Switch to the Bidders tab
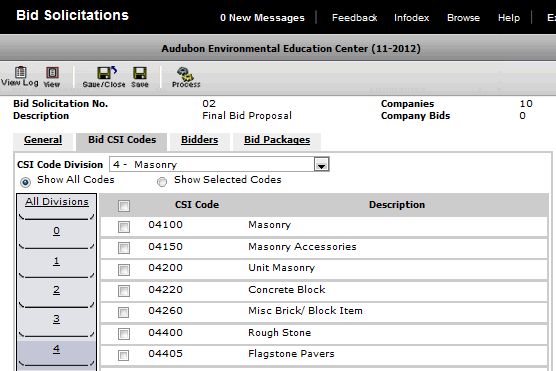This screenshot has height=371, width=556. [x=200, y=140]
